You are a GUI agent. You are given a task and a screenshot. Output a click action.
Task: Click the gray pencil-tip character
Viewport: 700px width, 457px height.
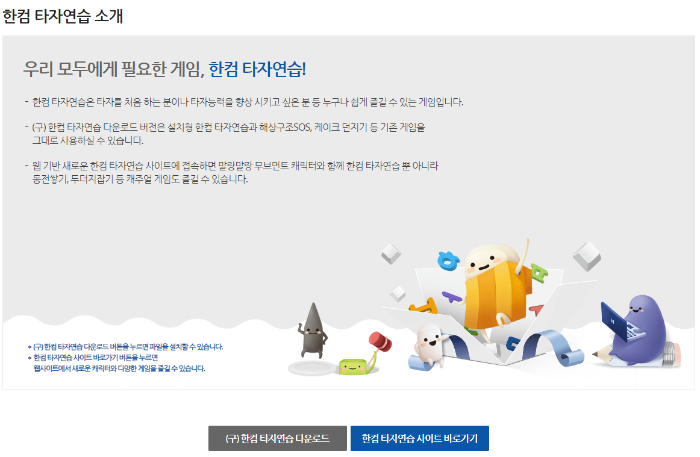click(x=312, y=331)
